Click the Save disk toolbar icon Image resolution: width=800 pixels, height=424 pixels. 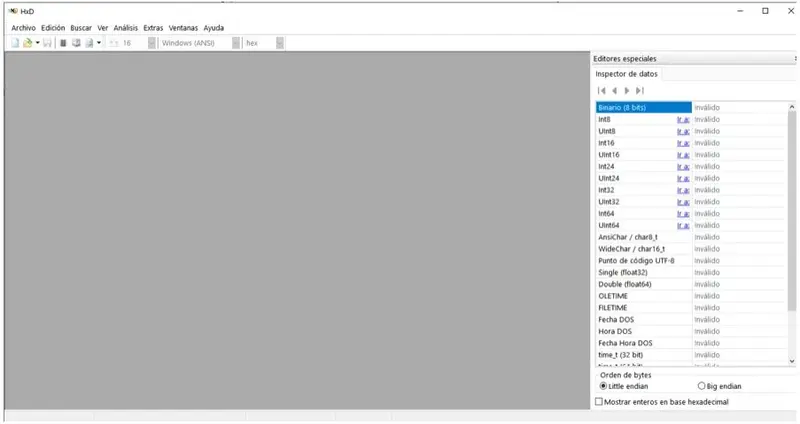[47, 43]
